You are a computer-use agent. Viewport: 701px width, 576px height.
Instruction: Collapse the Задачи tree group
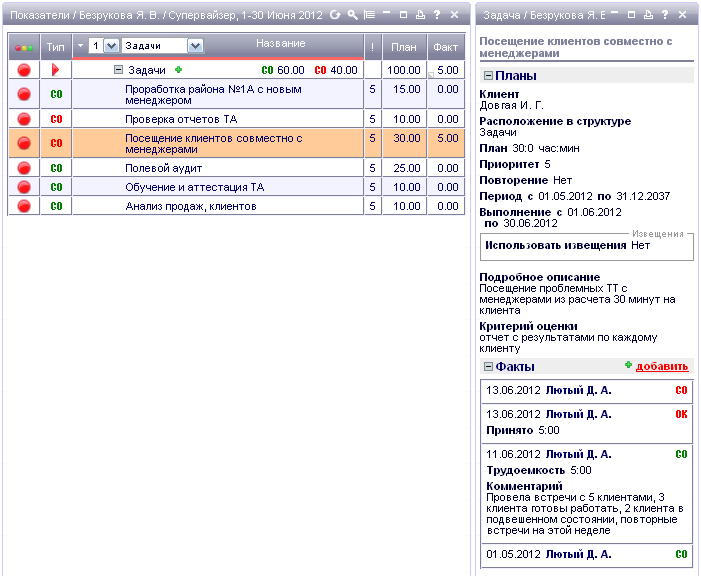pyautogui.click(x=118, y=70)
